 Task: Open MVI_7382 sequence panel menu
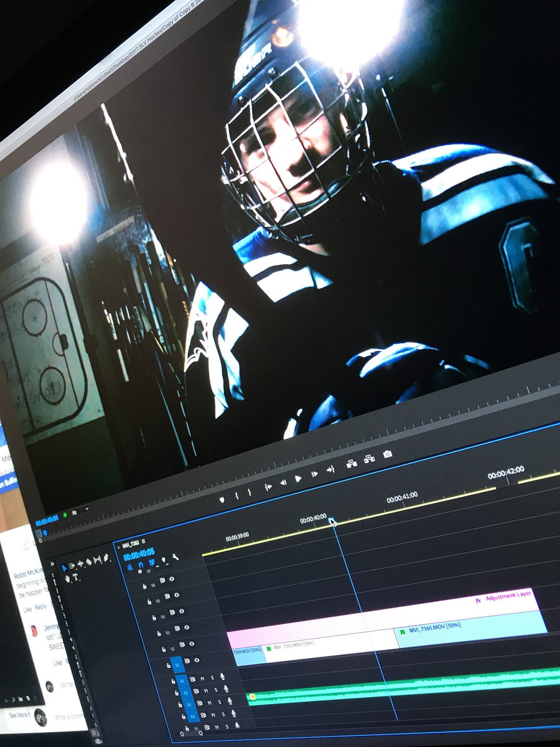click(x=144, y=542)
